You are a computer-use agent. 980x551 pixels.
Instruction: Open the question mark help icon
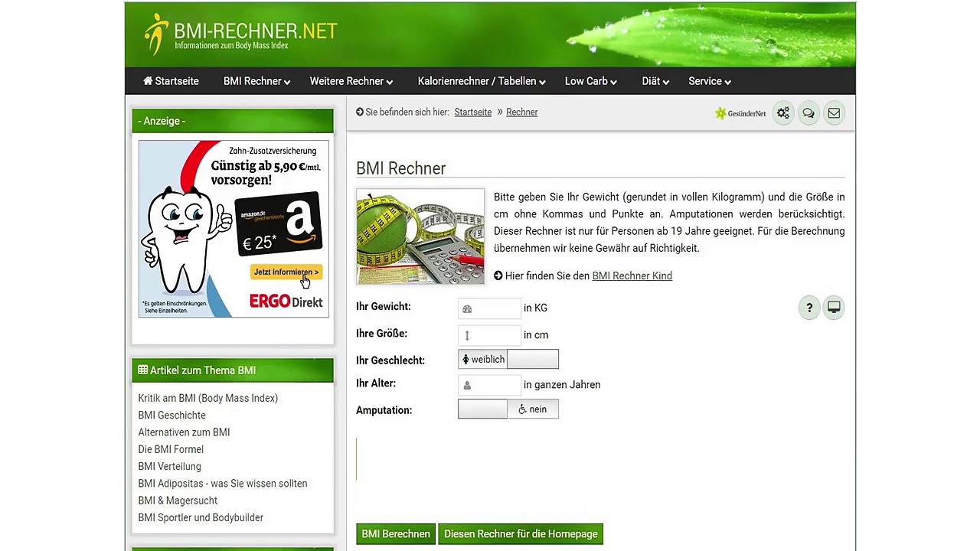coord(809,308)
